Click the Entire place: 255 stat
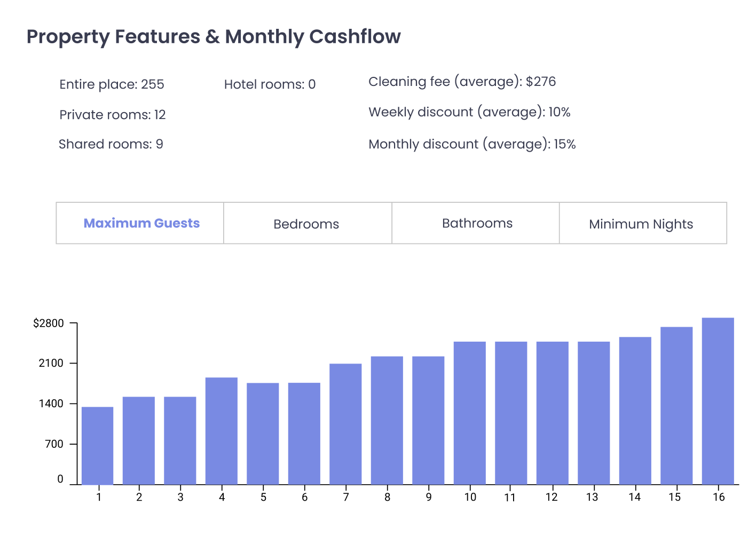 [112, 84]
